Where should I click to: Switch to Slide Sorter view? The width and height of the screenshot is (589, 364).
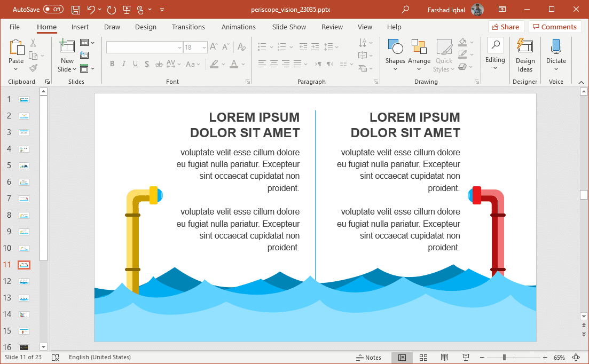pos(423,358)
